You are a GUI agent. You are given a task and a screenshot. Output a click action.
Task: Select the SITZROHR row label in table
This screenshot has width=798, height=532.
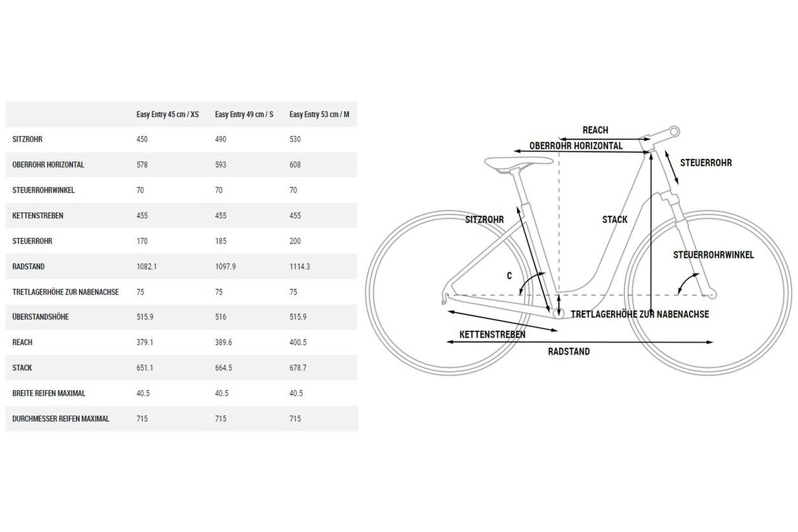point(27,139)
